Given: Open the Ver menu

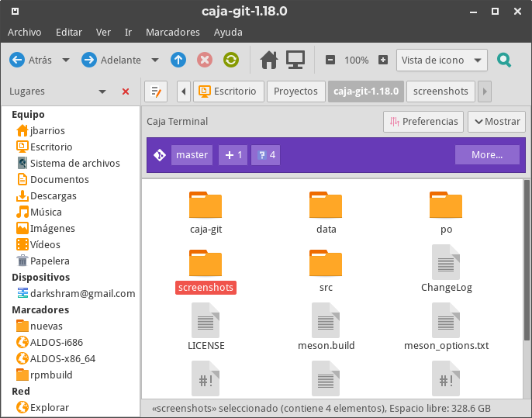Looking at the screenshot, I should (x=103, y=33).
